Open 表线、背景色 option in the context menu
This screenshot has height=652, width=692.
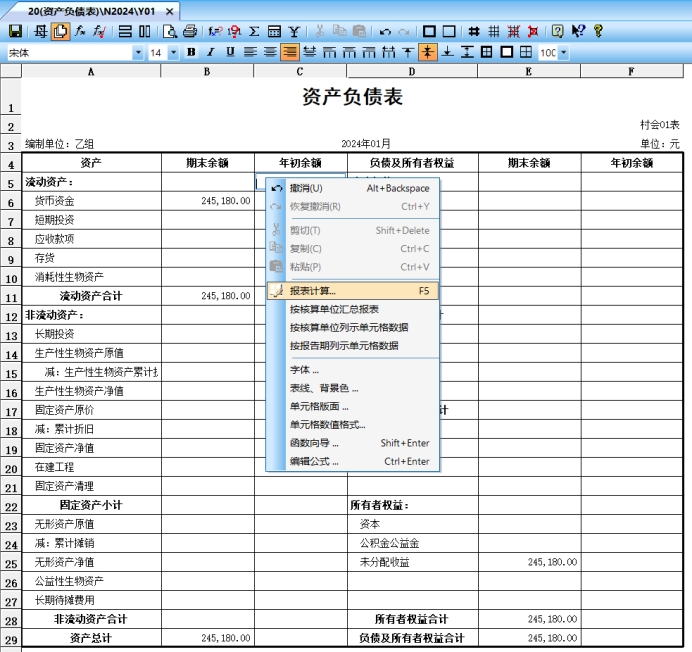pyautogui.click(x=323, y=388)
